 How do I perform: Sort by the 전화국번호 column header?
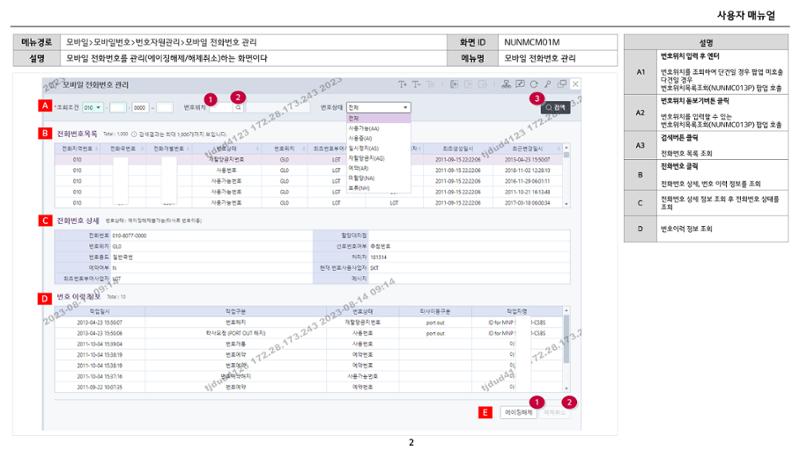tap(122, 148)
